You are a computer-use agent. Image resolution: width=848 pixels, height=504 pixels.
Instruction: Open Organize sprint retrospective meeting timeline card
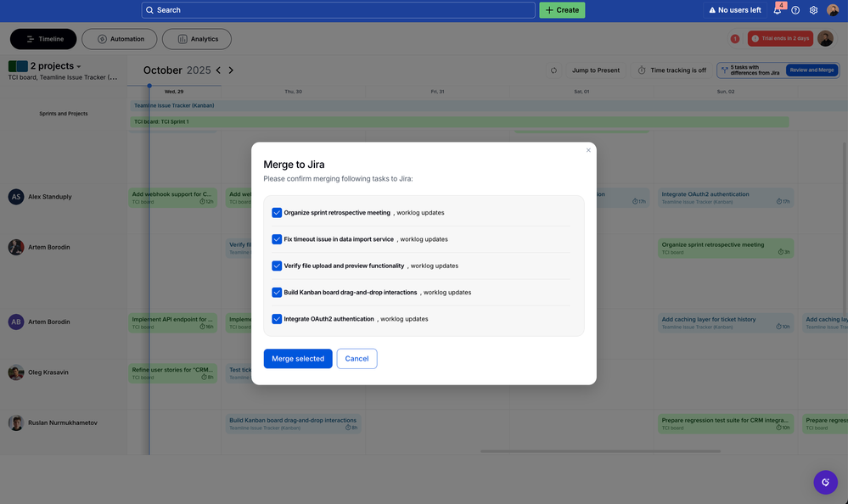pyautogui.click(x=726, y=249)
